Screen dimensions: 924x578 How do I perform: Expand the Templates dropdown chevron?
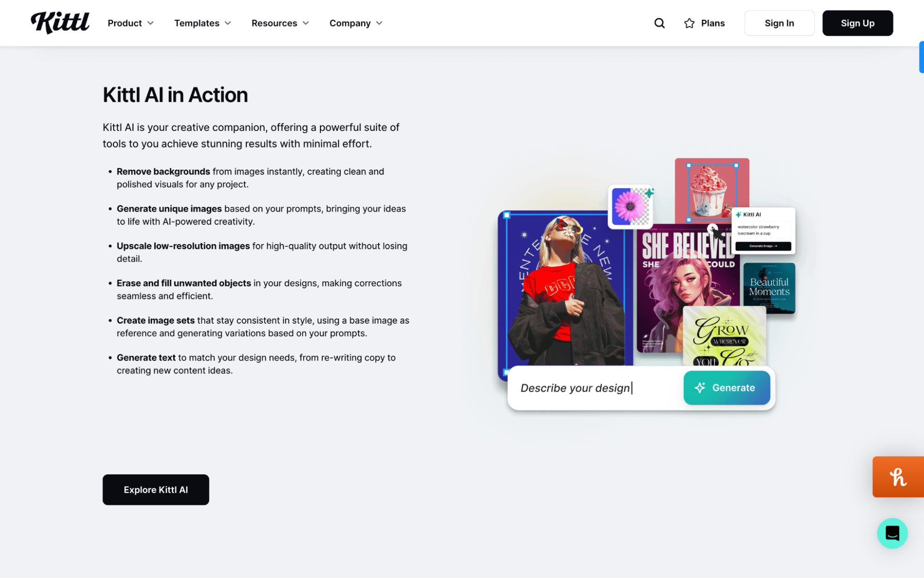(228, 23)
